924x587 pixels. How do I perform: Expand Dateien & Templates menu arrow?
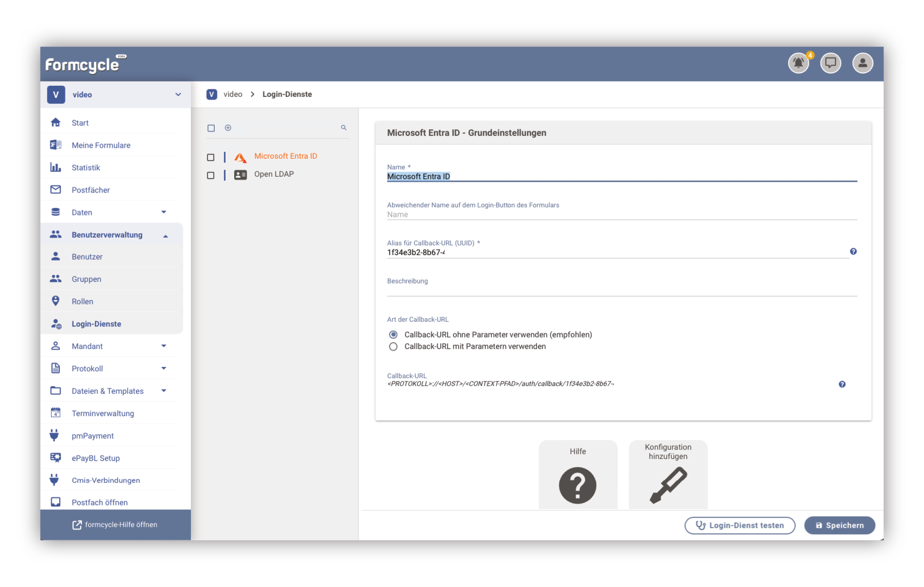pos(164,390)
